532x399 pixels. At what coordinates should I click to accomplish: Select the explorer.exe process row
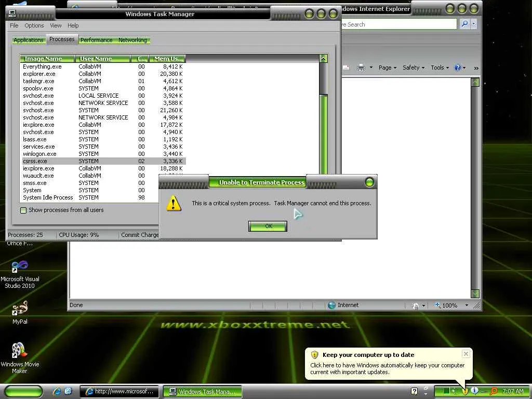[x=103, y=74]
